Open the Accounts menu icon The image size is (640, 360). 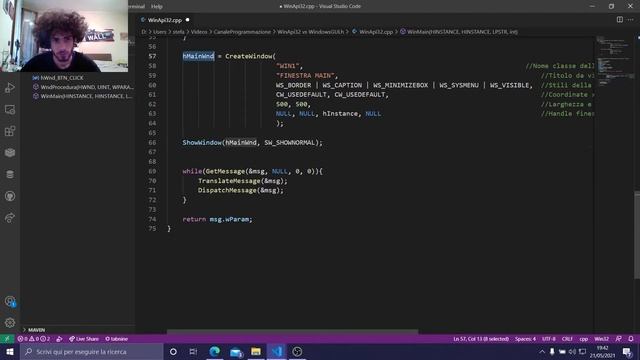click(x=10, y=302)
